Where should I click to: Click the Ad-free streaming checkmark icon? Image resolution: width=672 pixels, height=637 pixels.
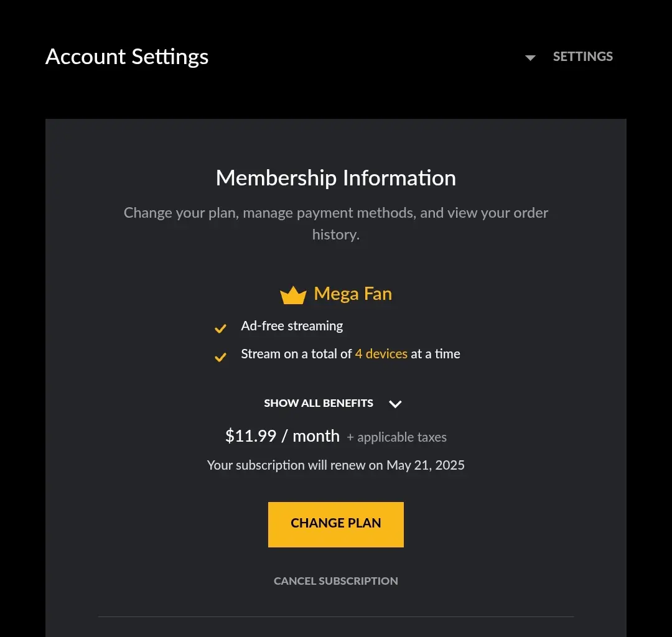point(220,328)
